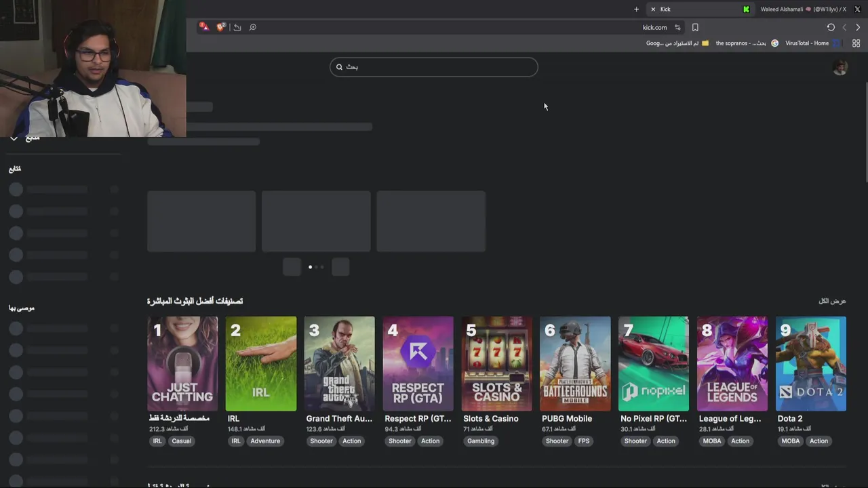Open the Grand Theft Auto V thumbnail

(x=340, y=363)
